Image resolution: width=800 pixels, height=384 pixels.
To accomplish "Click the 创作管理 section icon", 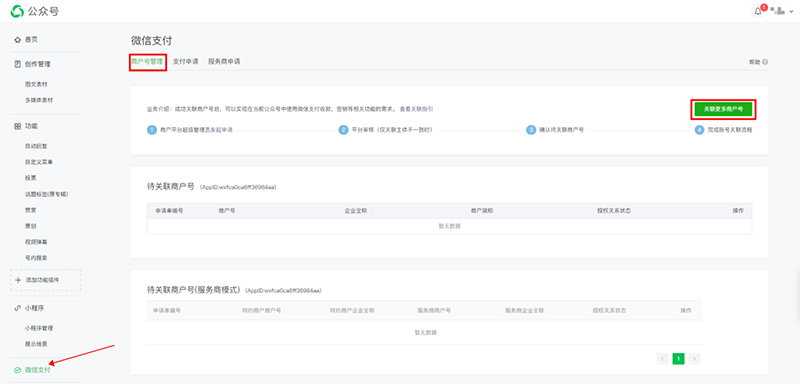I will click(18, 64).
